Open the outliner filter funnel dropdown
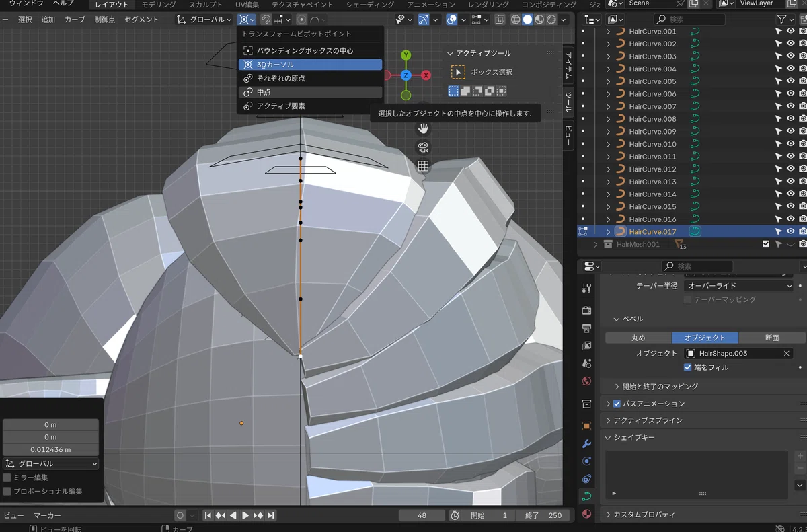The width and height of the screenshot is (807, 532). pyautogui.click(x=786, y=20)
